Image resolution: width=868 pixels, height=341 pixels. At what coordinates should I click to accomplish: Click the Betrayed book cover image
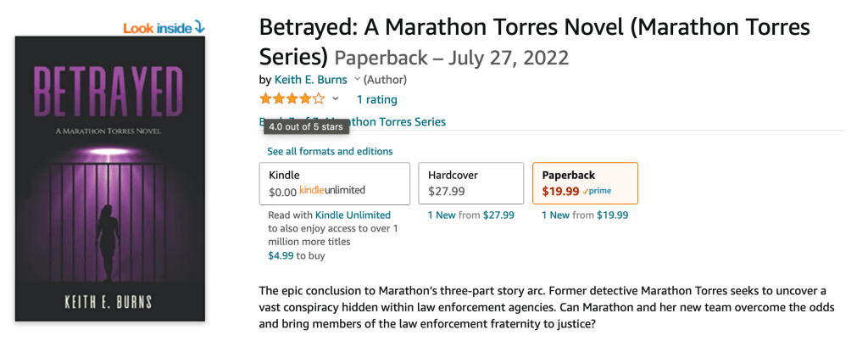[110, 179]
